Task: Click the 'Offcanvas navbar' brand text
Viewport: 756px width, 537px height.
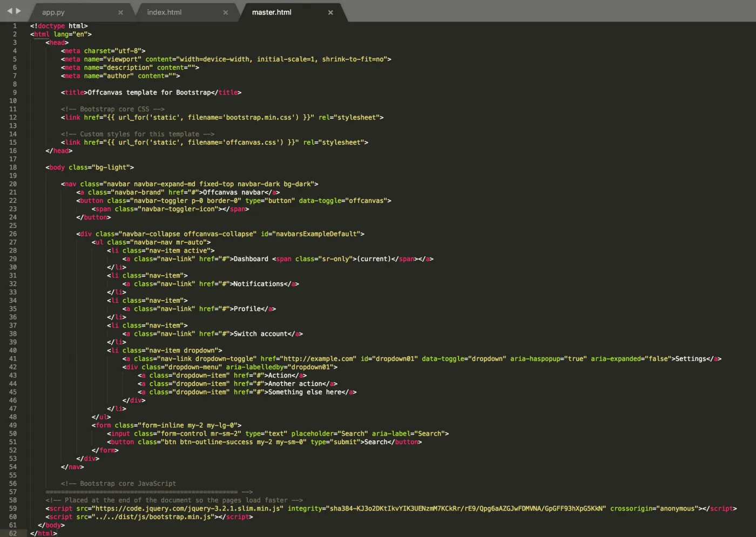Action: 234,192
